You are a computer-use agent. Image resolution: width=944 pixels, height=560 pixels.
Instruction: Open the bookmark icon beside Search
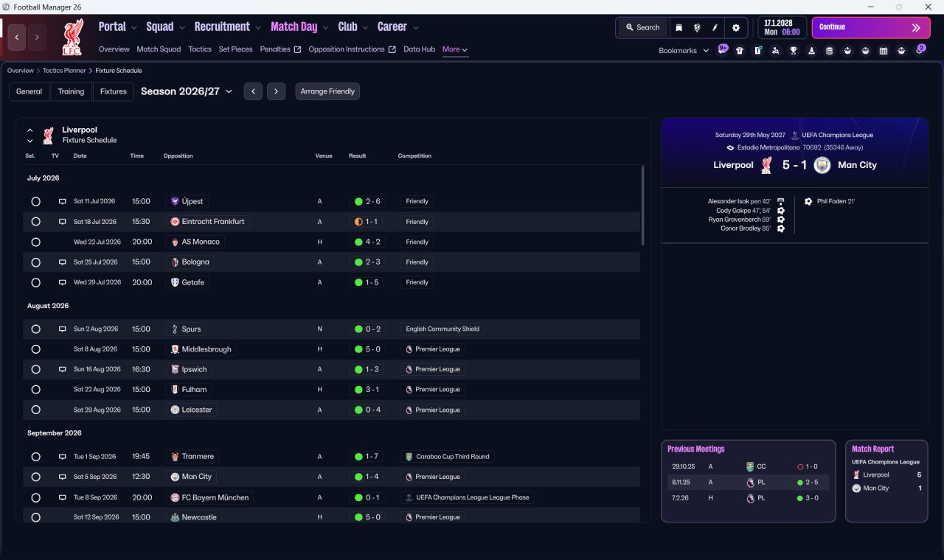679,28
